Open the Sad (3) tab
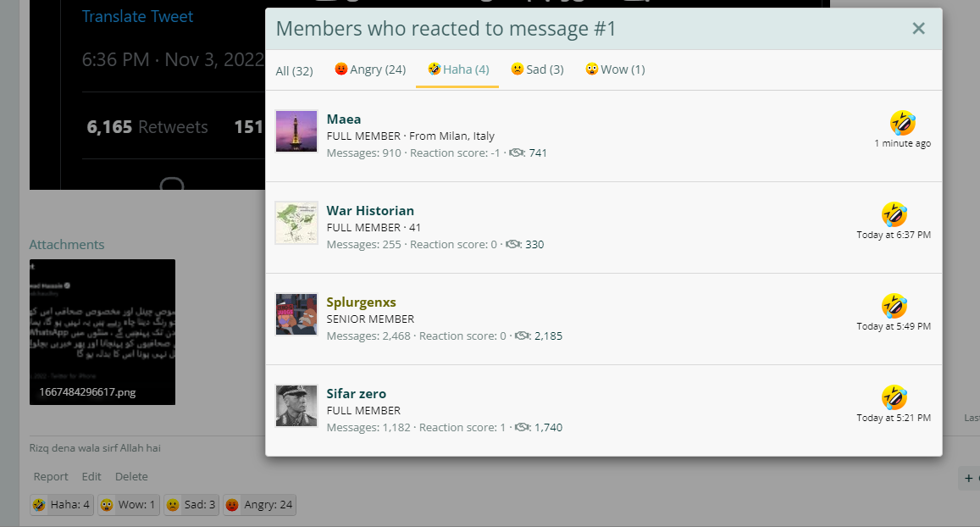 point(537,69)
